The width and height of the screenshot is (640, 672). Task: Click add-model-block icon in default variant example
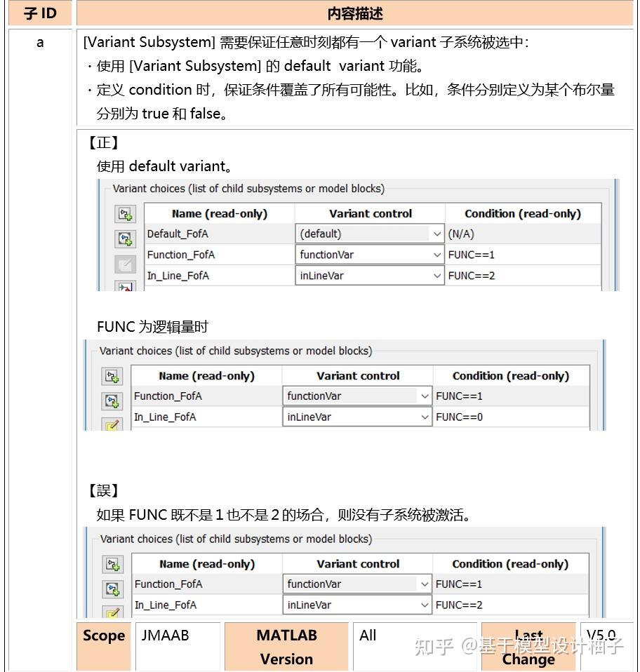point(125,238)
